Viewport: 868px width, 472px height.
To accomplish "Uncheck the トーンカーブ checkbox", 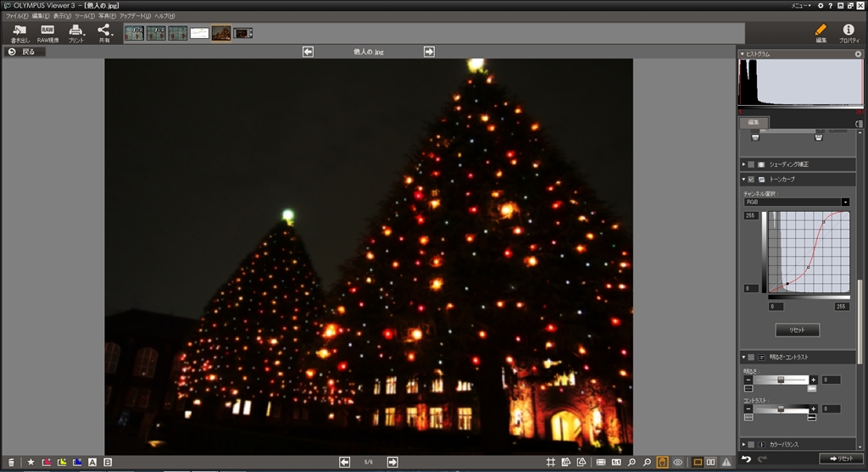I will click(751, 180).
